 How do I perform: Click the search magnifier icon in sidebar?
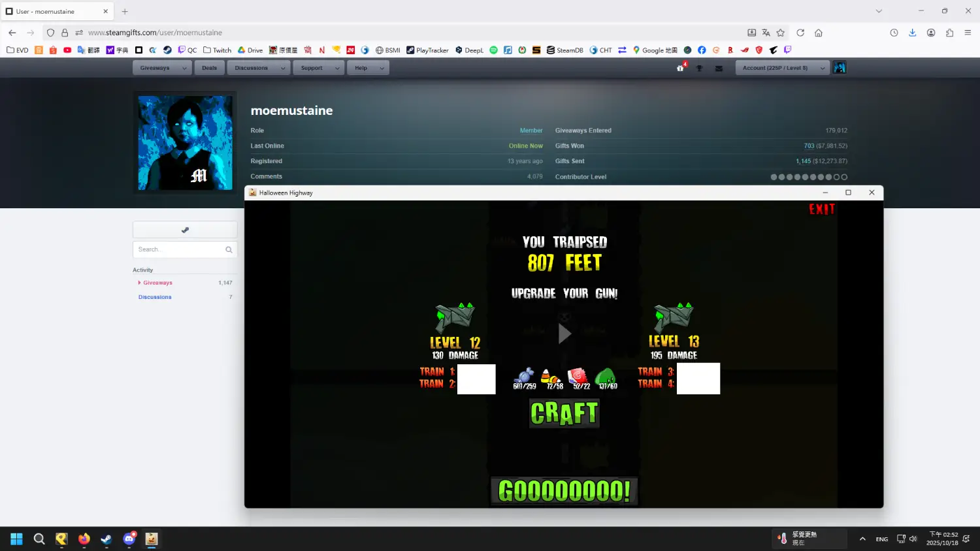point(229,249)
